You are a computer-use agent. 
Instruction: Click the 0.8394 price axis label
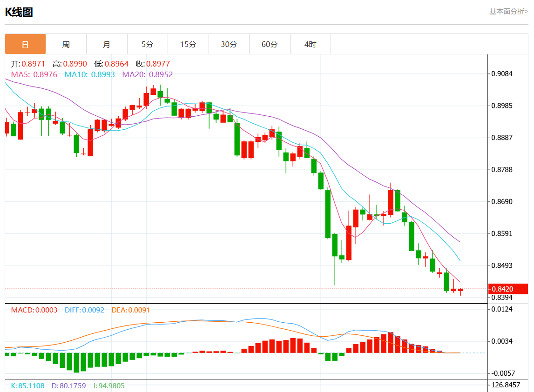point(502,298)
